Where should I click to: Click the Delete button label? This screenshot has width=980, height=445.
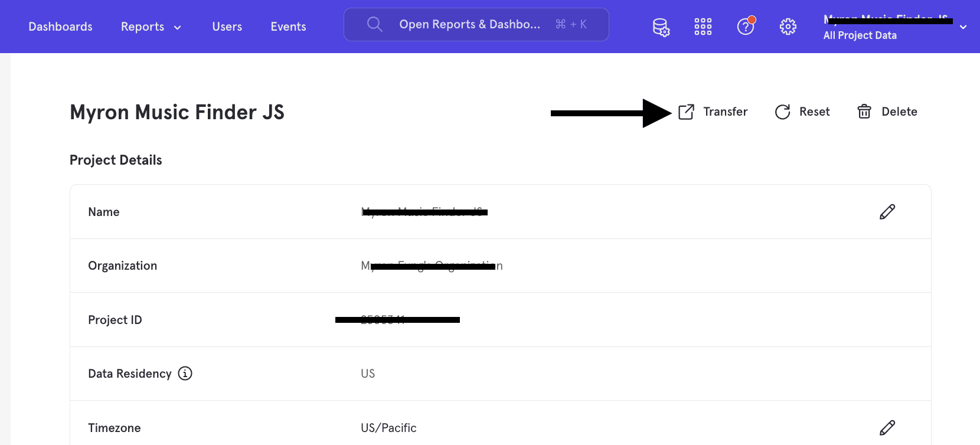(x=899, y=111)
